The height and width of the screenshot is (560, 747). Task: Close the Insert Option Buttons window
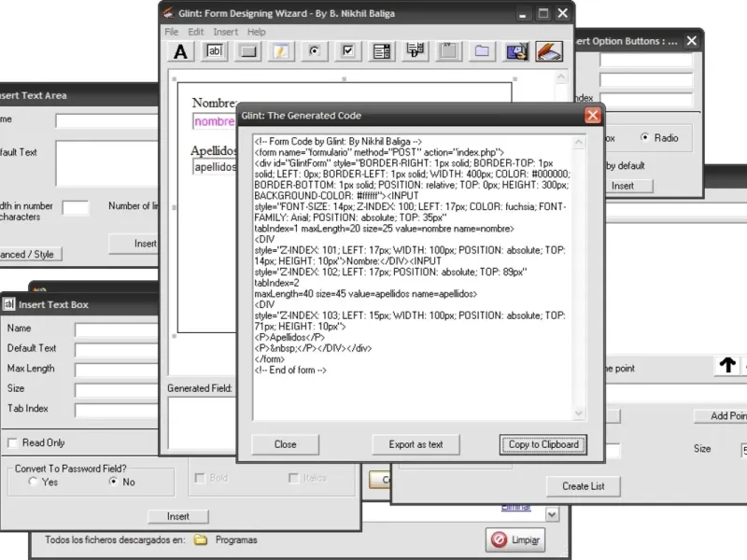[692, 41]
